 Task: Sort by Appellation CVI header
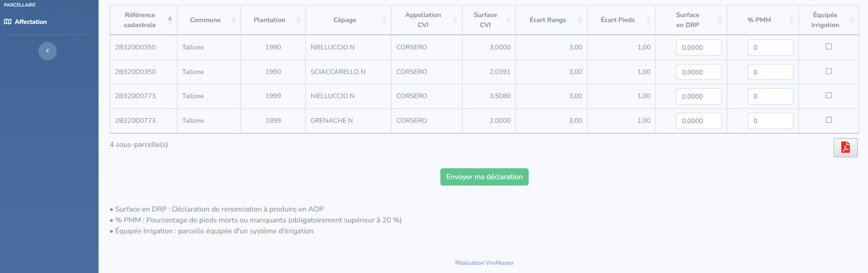[x=423, y=20]
